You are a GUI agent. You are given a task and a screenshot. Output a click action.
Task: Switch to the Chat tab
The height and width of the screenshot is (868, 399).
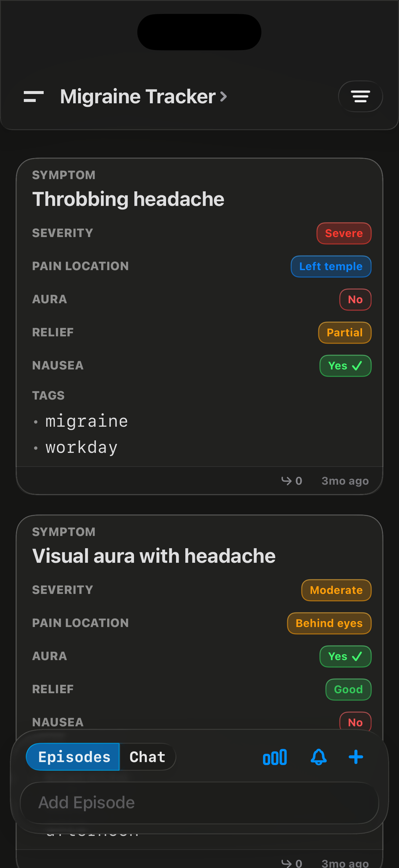pos(147,757)
